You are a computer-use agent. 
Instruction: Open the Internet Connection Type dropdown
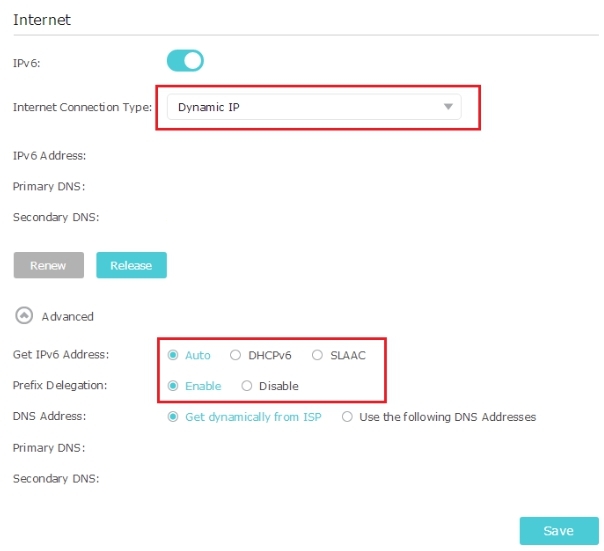314,107
